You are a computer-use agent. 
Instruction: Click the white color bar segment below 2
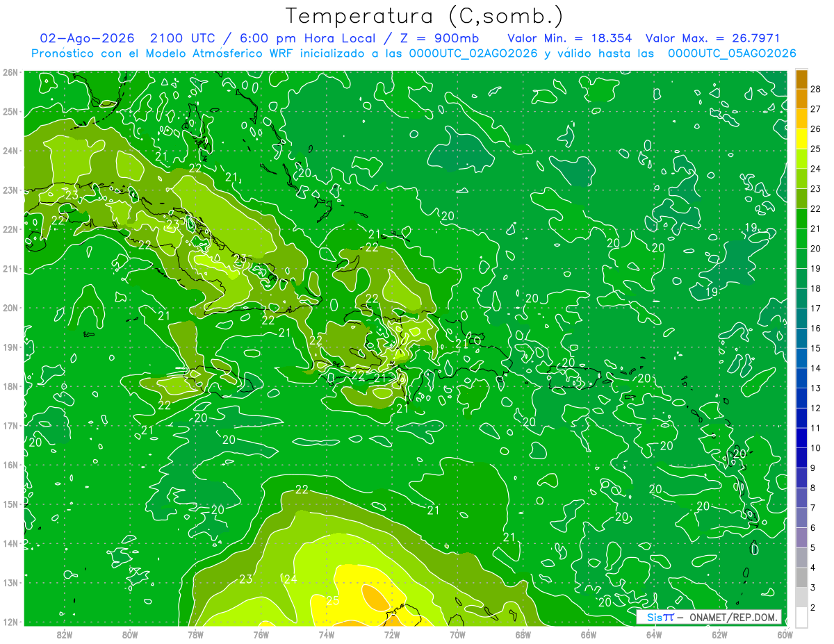[801, 617]
